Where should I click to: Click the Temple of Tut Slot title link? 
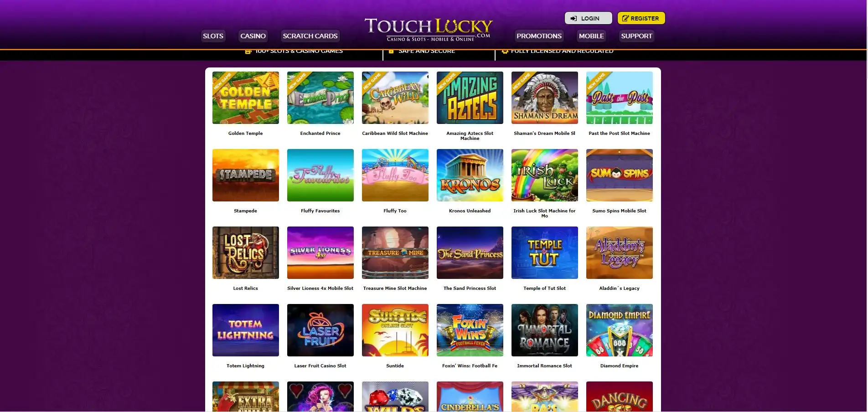tap(544, 288)
